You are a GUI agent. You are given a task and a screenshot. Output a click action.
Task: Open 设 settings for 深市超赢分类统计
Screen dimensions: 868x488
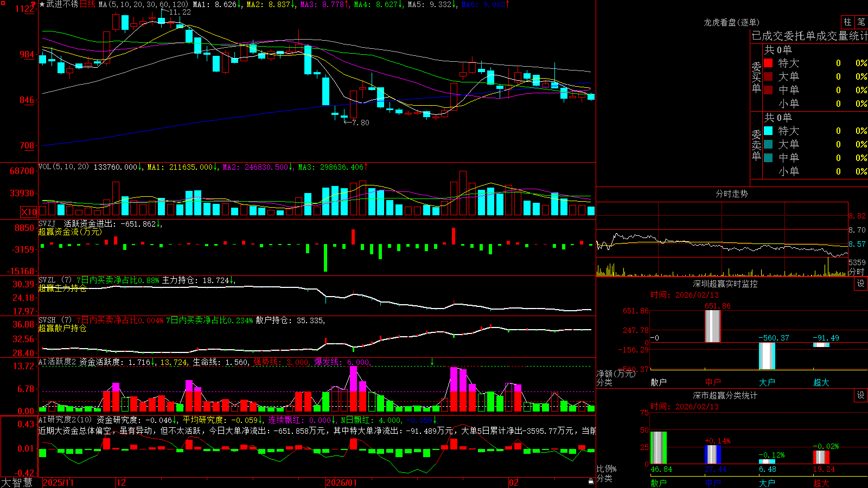861,395
